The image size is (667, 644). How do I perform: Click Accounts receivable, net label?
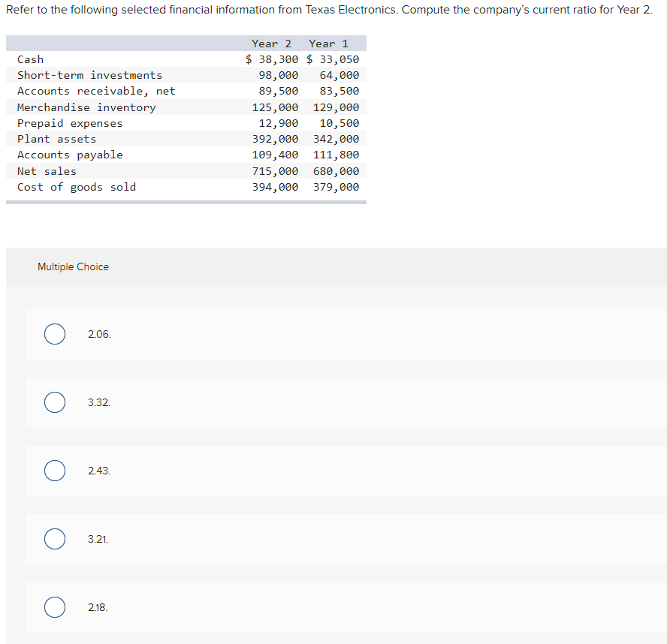[x=96, y=91]
